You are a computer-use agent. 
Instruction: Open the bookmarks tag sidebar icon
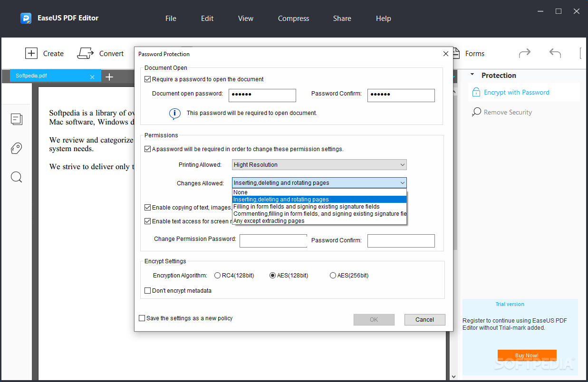pyautogui.click(x=17, y=148)
